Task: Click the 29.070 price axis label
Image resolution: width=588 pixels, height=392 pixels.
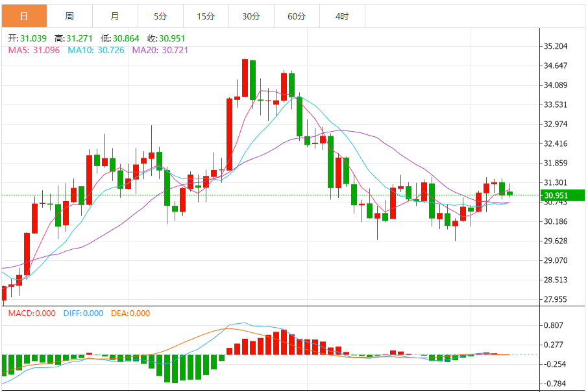Action: pyautogui.click(x=556, y=260)
